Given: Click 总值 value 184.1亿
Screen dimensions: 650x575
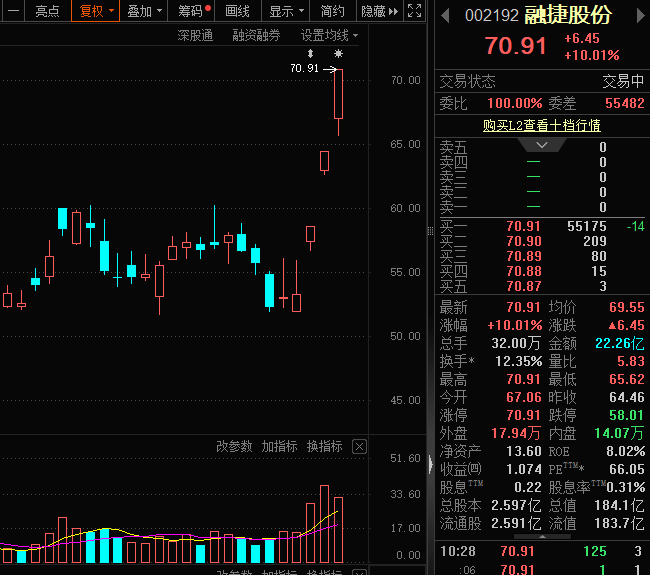Looking at the screenshot, I should [619, 505].
